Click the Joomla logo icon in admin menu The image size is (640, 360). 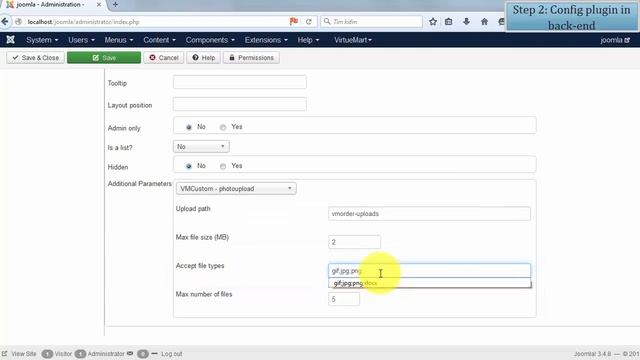[x=11, y=40]
